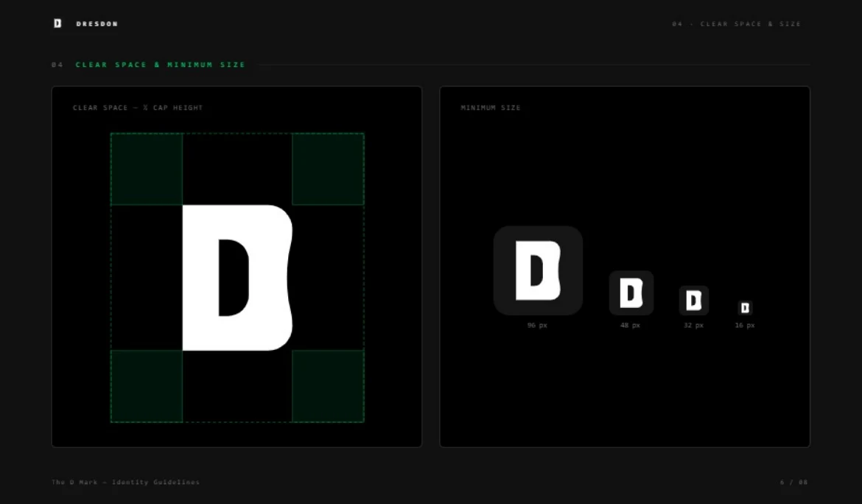Click the page number '6 / 08'

(793, 482)
